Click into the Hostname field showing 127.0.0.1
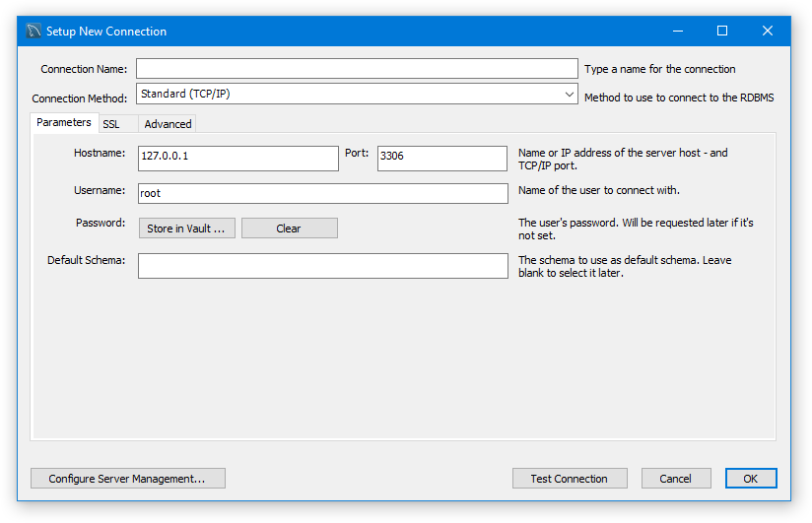The height and width of the screenshot is (523, 812). pos(237,159)
